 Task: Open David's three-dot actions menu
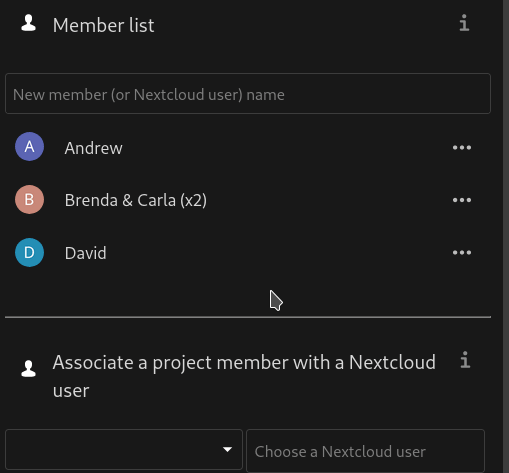point(462,252)
